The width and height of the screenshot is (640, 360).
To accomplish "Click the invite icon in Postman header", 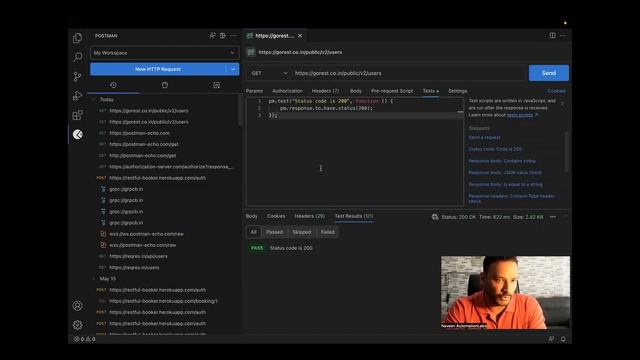I will [212, 36].
